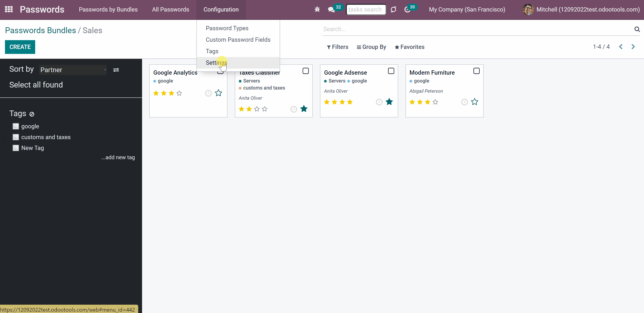Click user avatar of Mitchell
The image size is (644, 313).
[x=528, y=9]
